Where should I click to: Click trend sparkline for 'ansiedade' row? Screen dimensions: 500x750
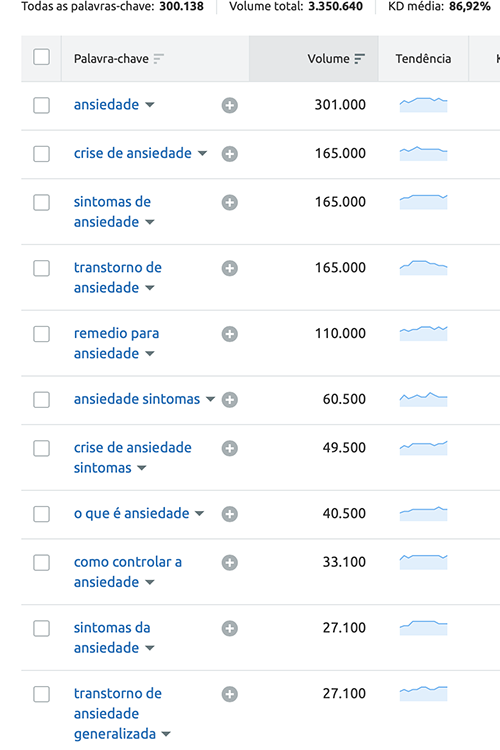(x=423, y=105)
